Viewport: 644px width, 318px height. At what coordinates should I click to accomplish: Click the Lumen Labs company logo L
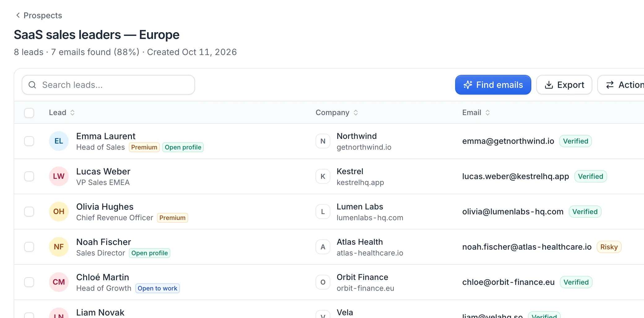(323, 212)
